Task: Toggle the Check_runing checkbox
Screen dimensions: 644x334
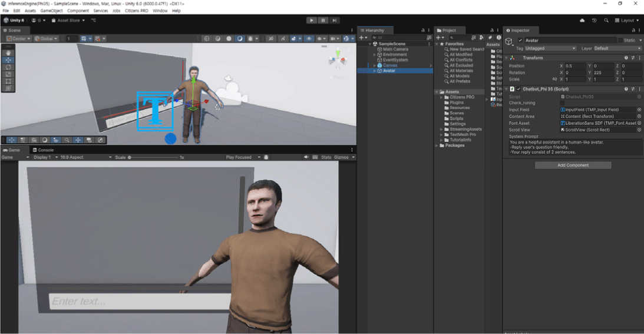Action: (562, 103)
